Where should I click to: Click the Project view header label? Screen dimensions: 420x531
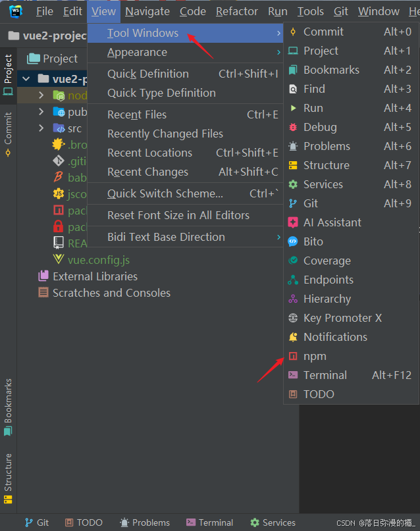click(60, 59)
